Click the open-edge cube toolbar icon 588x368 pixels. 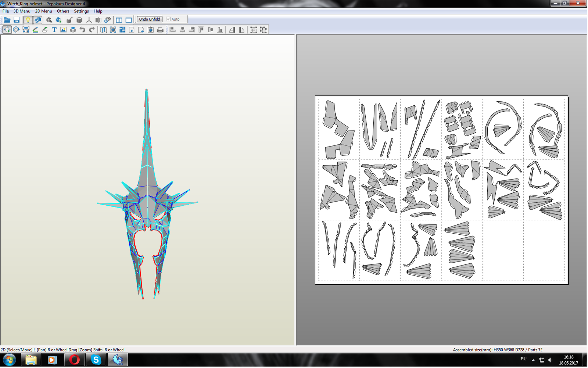[x=69, y=20]
